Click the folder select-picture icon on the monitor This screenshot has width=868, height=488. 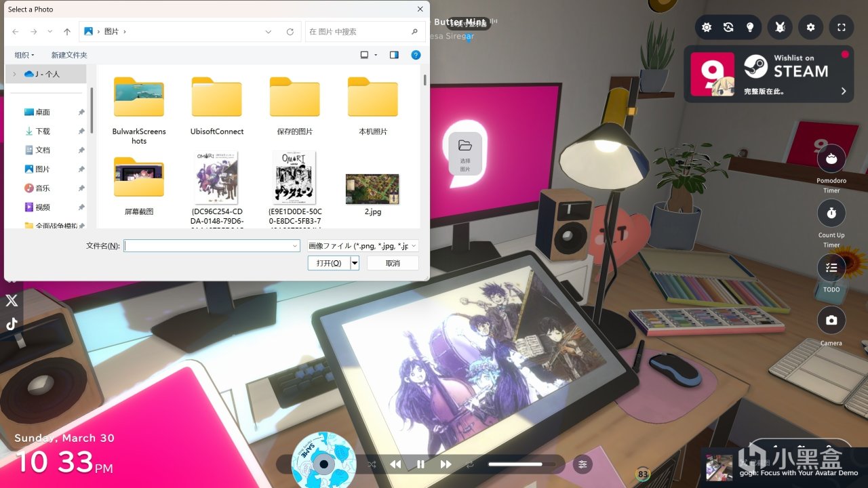[x=465, y=154]
